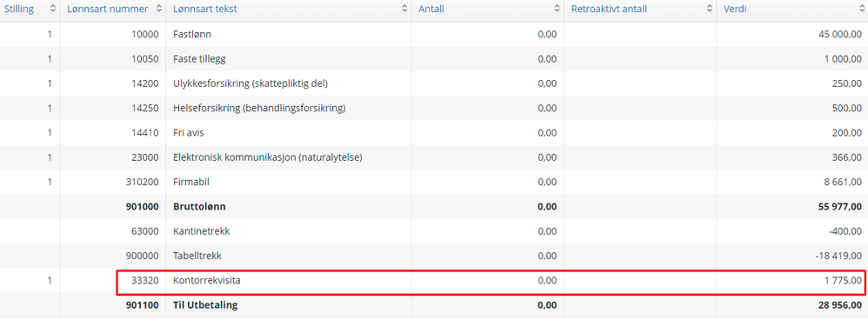
Task: Click the value 1 000,00
Action: click(843, 58)
